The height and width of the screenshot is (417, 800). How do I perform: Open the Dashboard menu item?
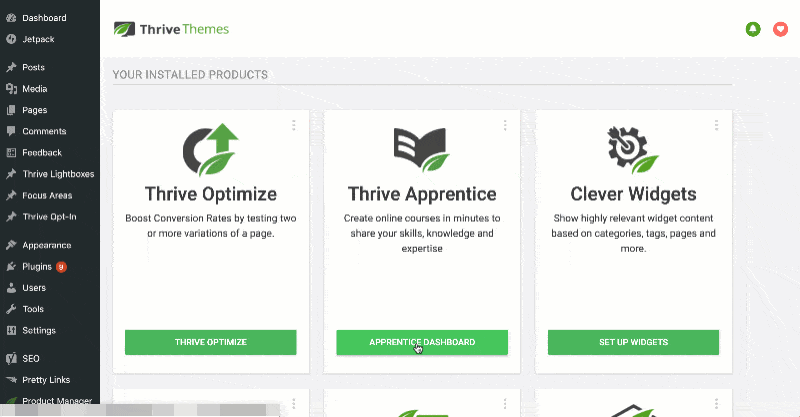click(x=43, y=18)
